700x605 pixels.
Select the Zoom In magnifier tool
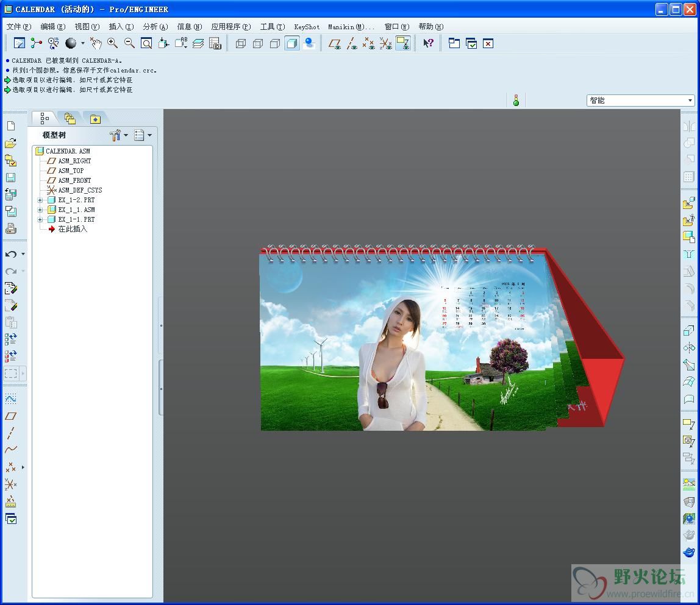point(112,43)
